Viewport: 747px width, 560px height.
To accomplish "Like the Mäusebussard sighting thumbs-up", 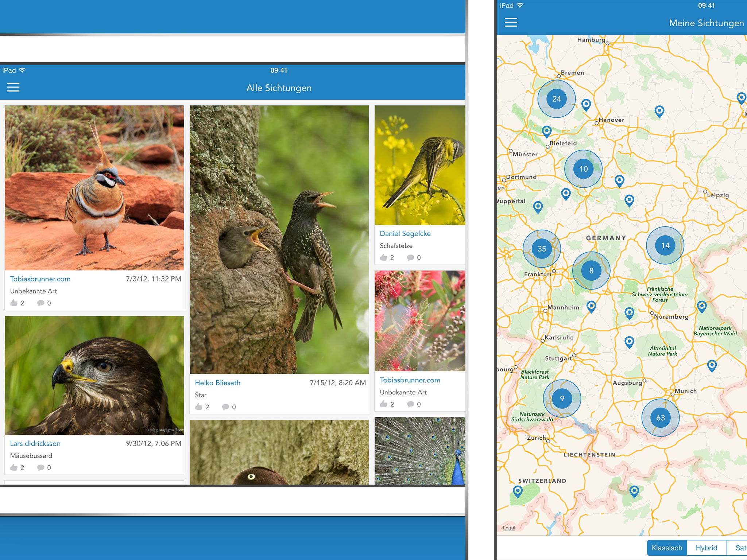I will click(x=14, y=467).
